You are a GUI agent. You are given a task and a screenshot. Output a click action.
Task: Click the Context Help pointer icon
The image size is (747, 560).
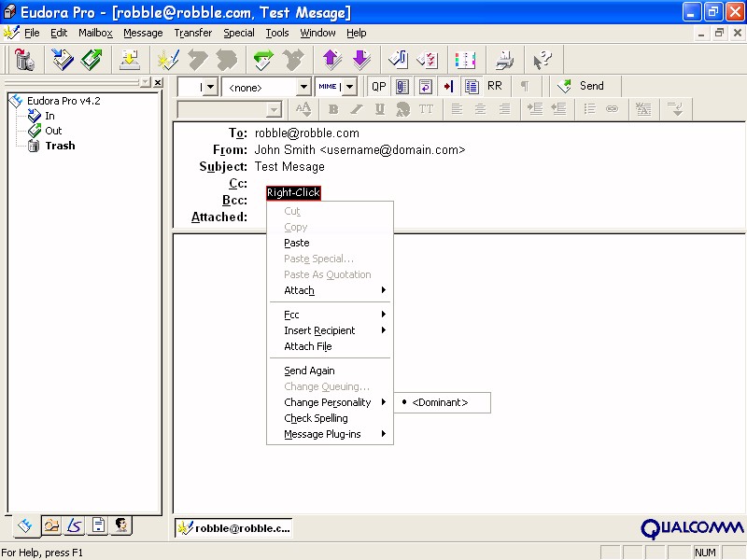pyautogui.click(x=543, y=60)
